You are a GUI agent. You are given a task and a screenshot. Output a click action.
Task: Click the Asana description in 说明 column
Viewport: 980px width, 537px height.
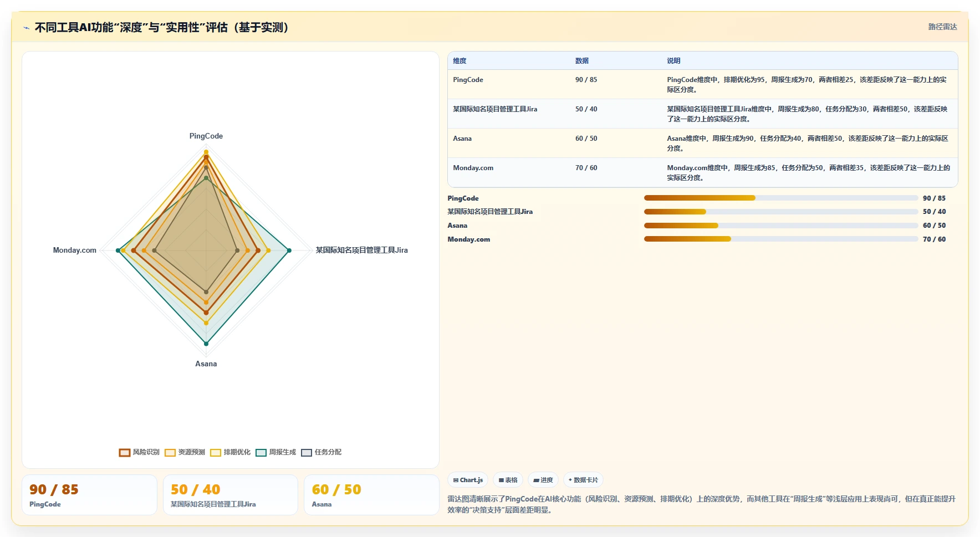pyautogui.click(x=808, y=144)
